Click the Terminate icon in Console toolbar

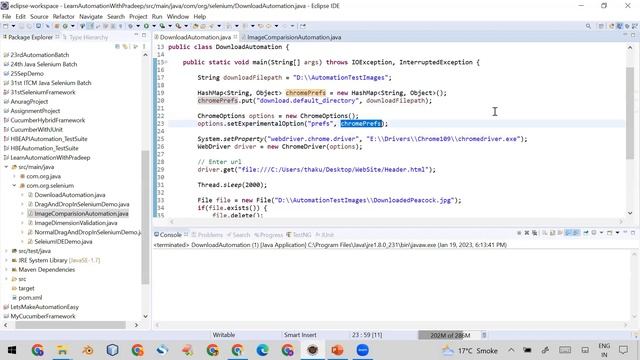click(519, 233)
